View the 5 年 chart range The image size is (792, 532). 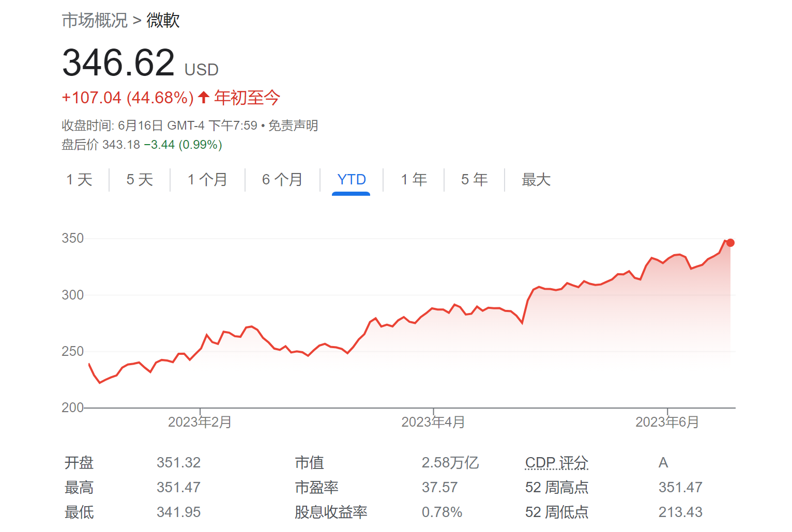pos(475,180)
